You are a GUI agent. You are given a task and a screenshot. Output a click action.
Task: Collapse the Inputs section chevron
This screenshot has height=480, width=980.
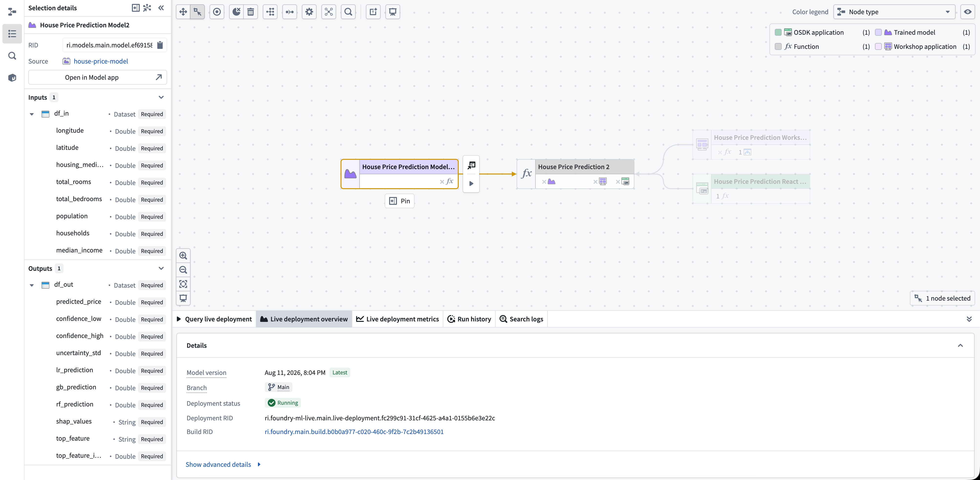pos(161,97)
